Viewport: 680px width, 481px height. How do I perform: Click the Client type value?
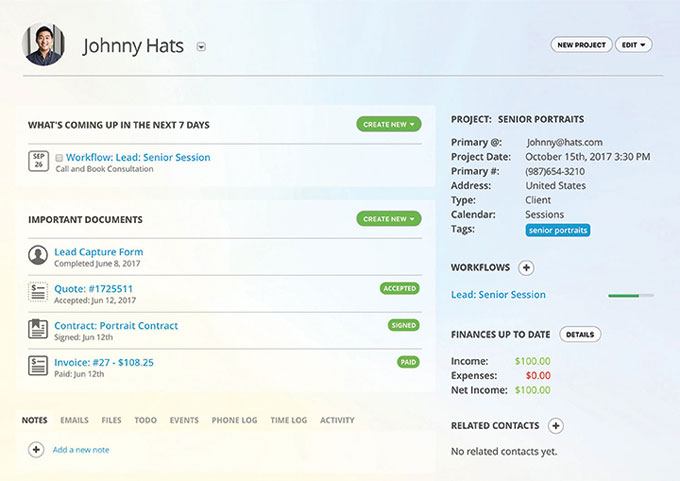coord(538,200)
